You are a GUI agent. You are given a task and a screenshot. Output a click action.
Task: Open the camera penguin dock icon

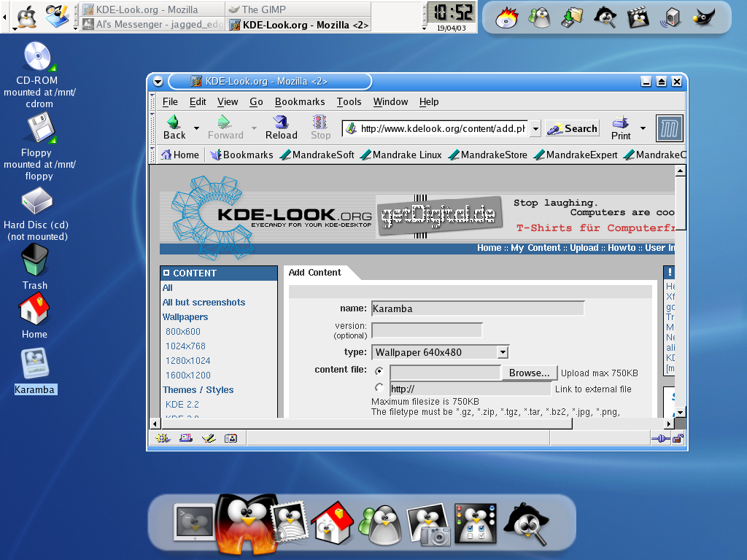coord(429,525)
